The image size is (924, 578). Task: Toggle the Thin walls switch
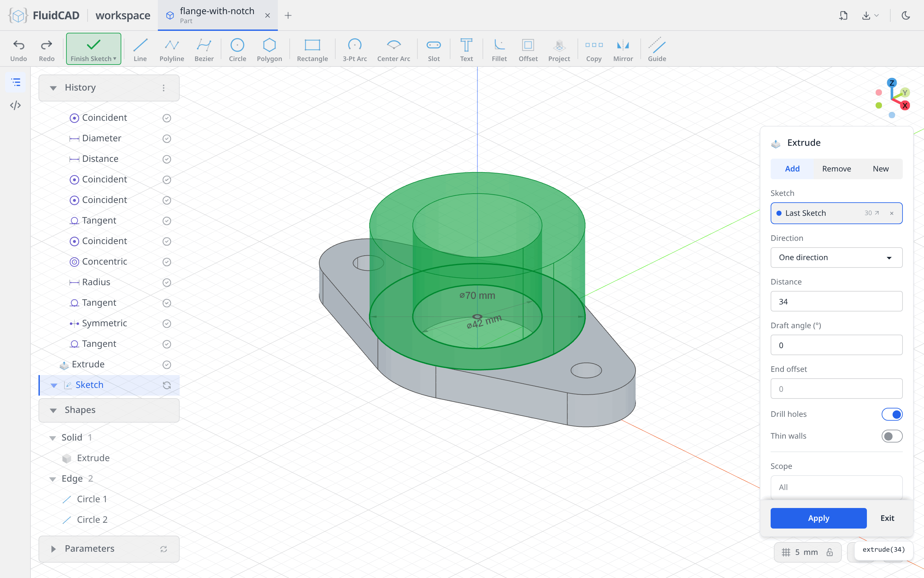[892, 436]
